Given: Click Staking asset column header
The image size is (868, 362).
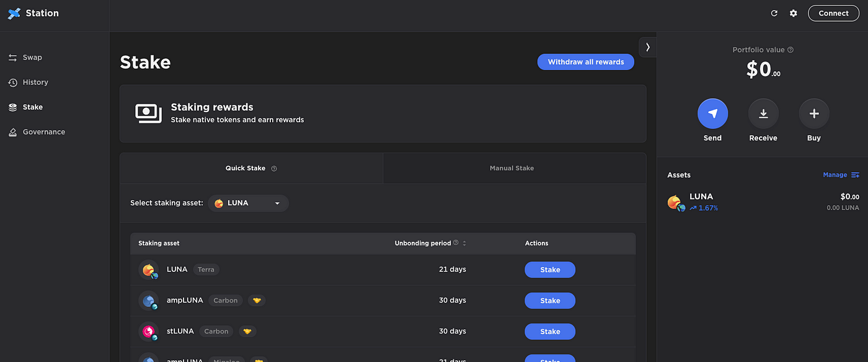Looking at the screenshot, I should (x=159, y=244).
